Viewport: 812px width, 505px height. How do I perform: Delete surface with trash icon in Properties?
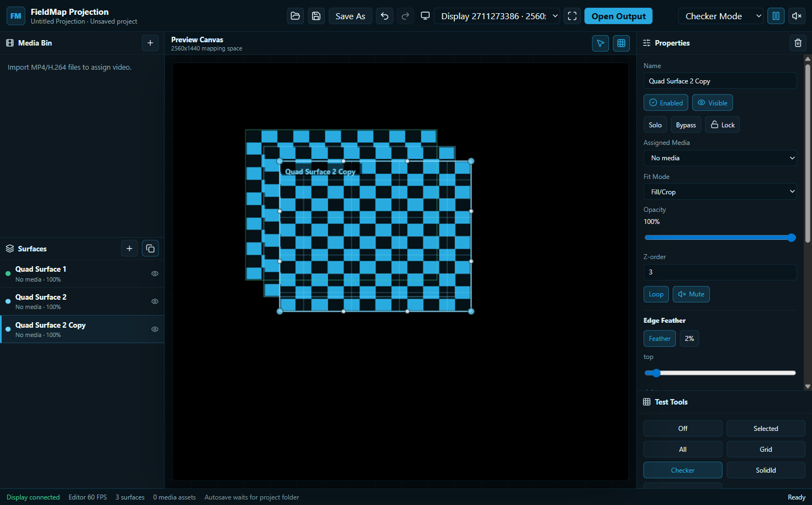point(798,43)
